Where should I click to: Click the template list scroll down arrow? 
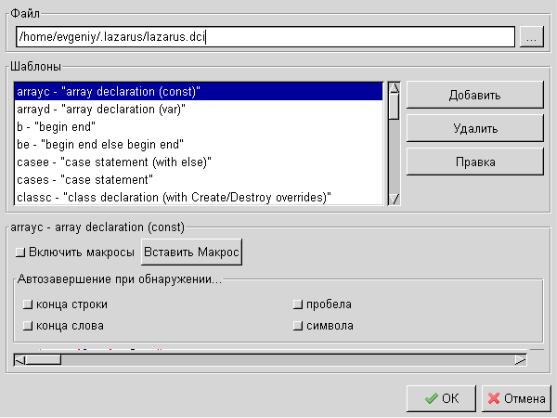pyautogui.click(x=394, y=199)
